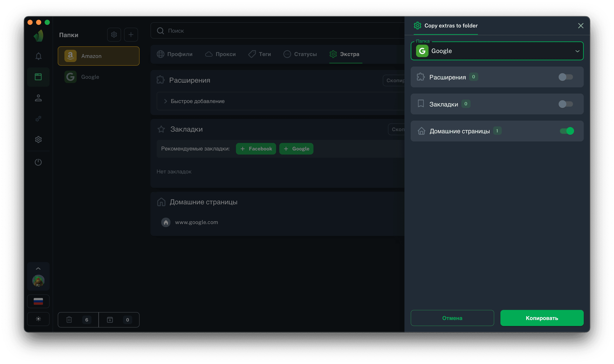Toggle the light theme sun icon

pos(38,319)
